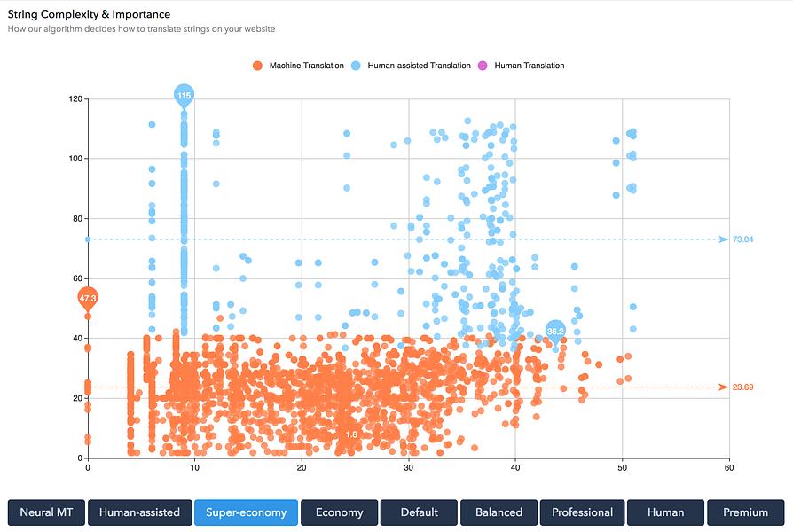The height and width of the screenshot is (532, 793).
Task: Select the Premium preset button
Action: click(745, 512)
